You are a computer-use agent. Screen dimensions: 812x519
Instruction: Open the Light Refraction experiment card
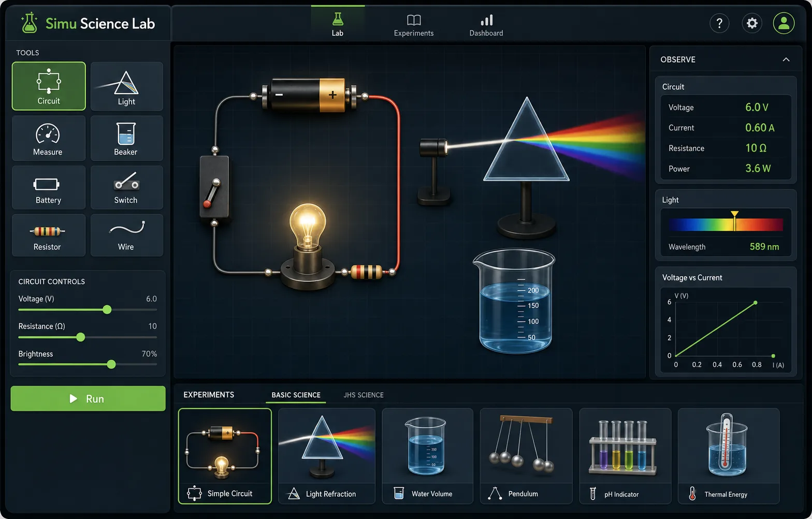(x=327, y=456)
